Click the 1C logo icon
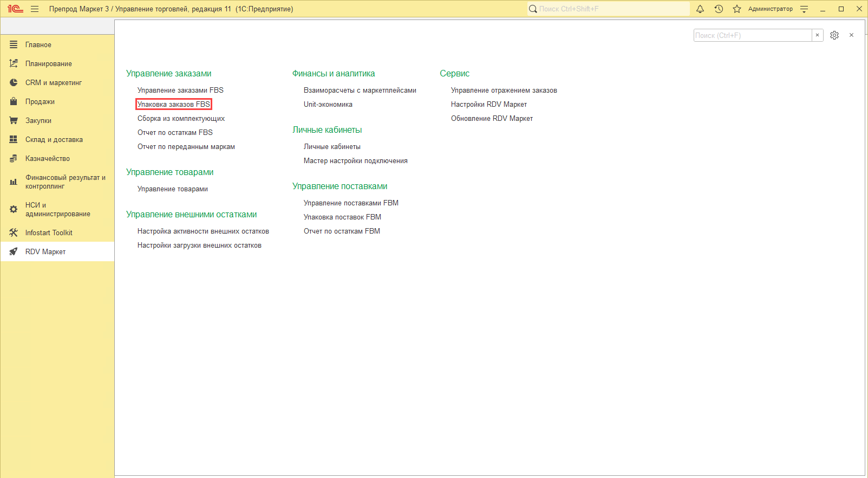868x478 pixels. click(x=15, y=9)
